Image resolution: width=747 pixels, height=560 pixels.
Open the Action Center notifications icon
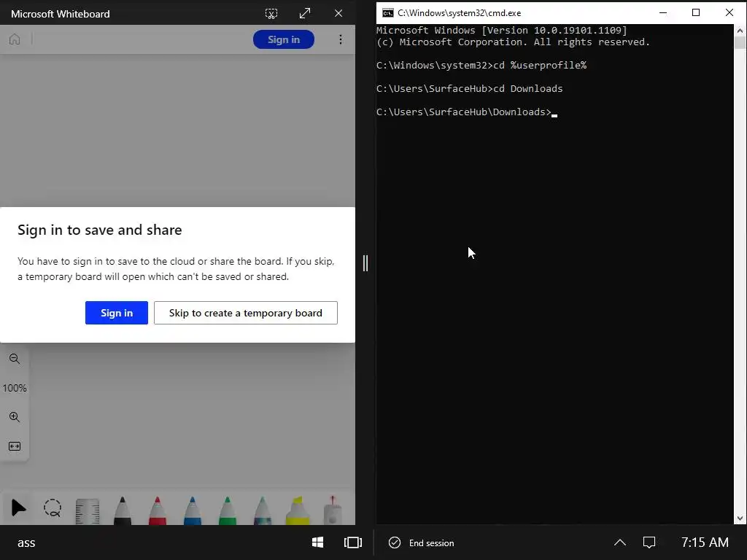pyautogui.click(x=649, y=542)
